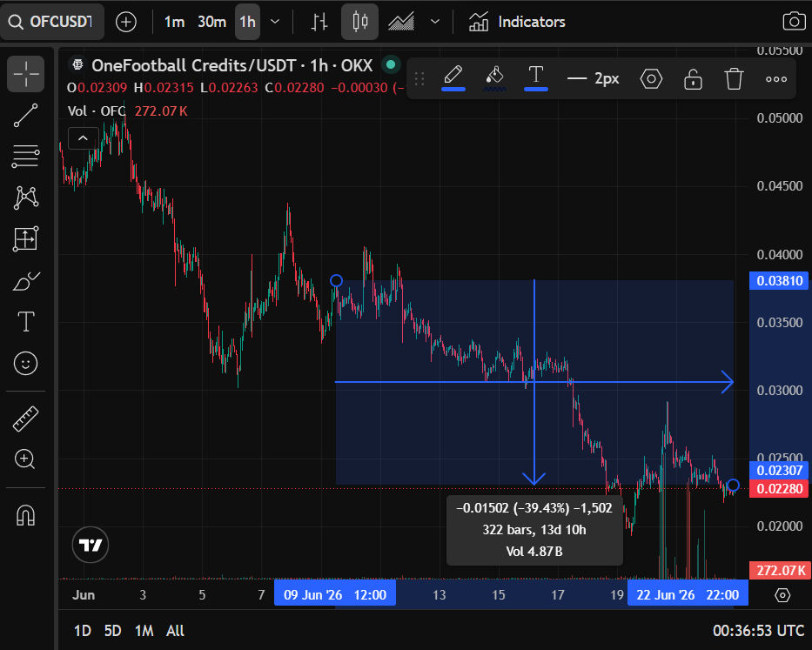Expand the timeframe interval dropdown
812x650 pixels.
[276, 22]
